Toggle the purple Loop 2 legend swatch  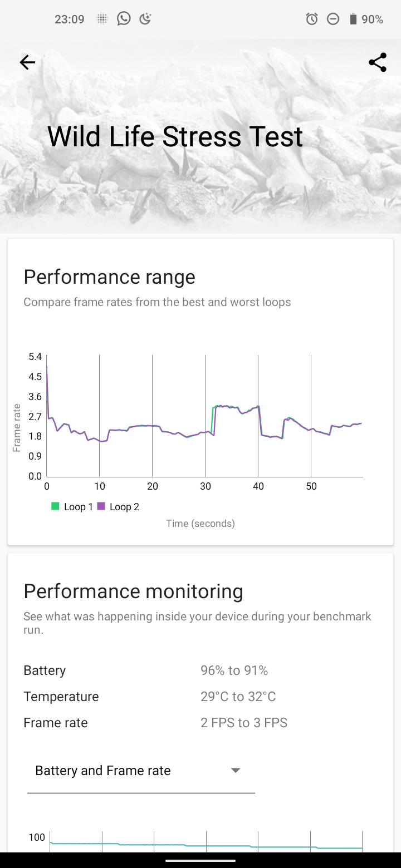pos(101,506)
